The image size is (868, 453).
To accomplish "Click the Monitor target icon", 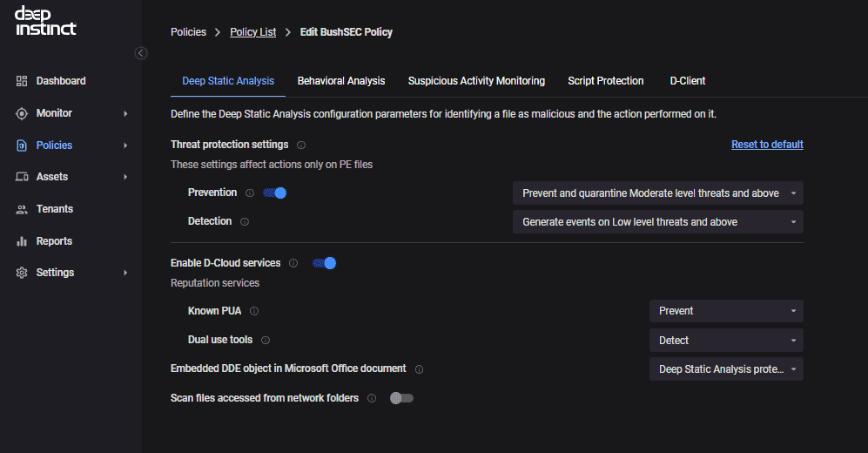I will (22, 113).
